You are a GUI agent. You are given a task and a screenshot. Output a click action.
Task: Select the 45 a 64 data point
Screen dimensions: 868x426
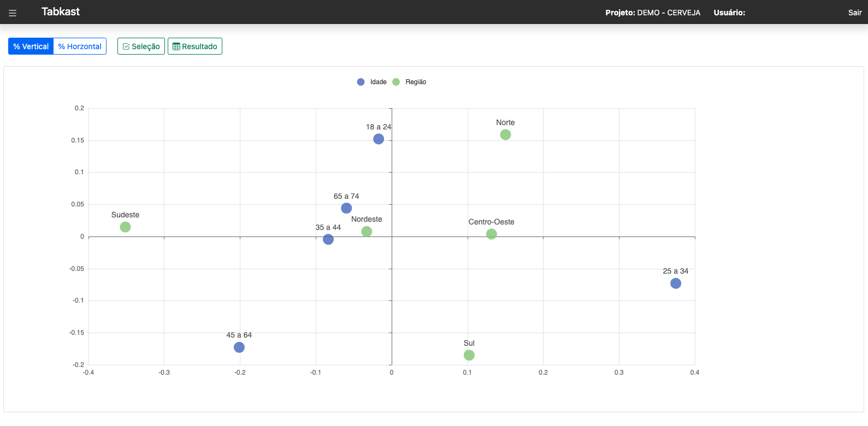coord(239,347)
